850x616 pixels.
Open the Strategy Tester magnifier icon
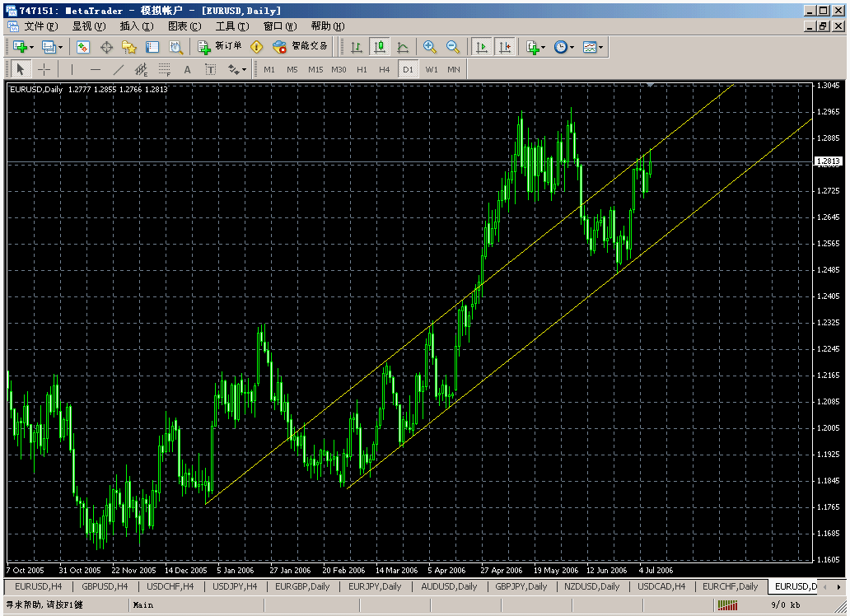click(x=175, y=47)
